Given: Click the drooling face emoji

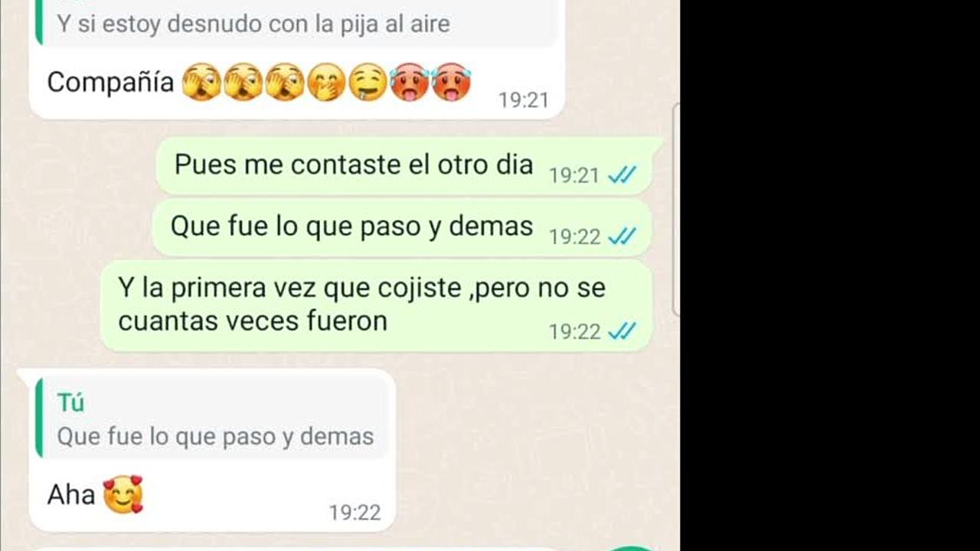Looking at the screenshot, I should click(x=367, y=82).
